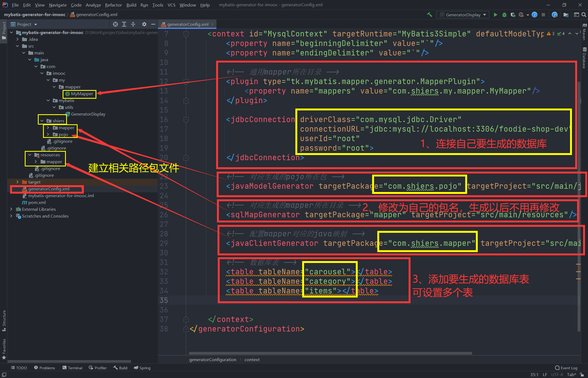Collapse the shiers package

42,121
